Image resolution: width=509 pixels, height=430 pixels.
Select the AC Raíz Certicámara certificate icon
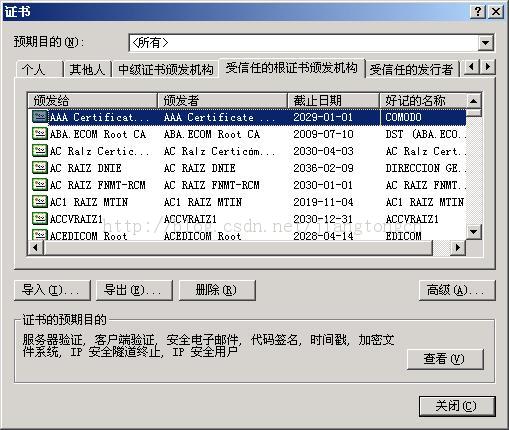click(40, 151)
